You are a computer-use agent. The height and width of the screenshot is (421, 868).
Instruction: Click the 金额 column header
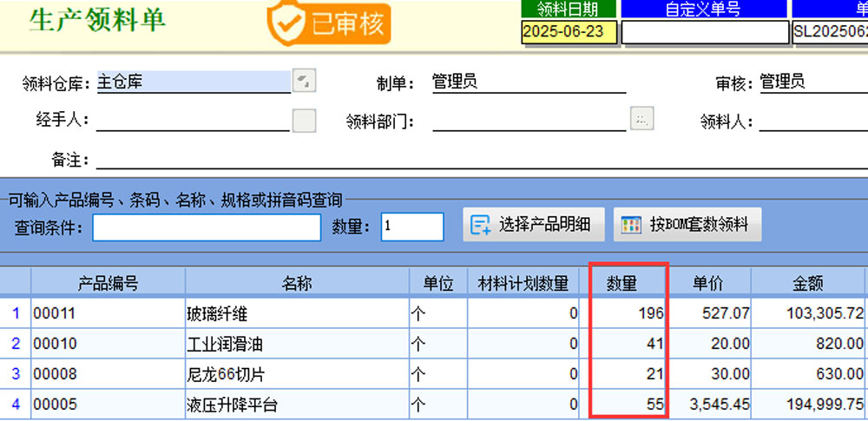807,283
